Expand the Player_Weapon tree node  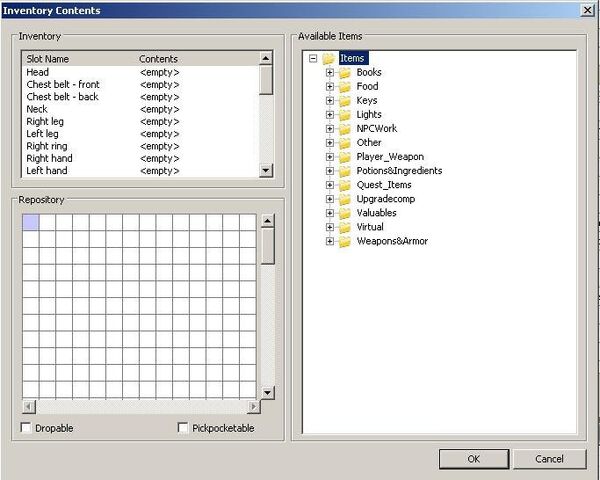329,157
